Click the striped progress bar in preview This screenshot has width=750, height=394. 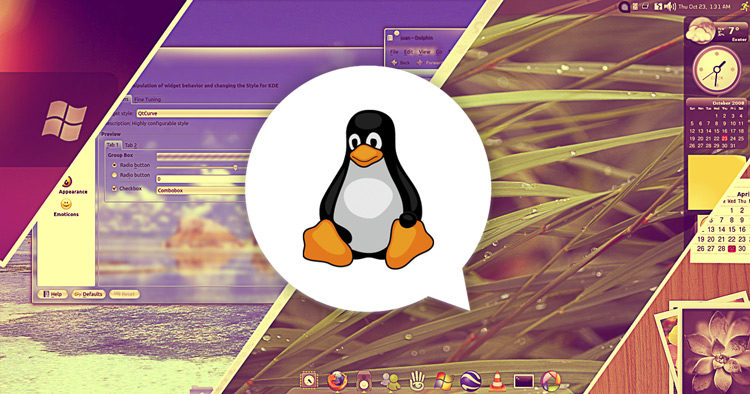coord(203,157)
